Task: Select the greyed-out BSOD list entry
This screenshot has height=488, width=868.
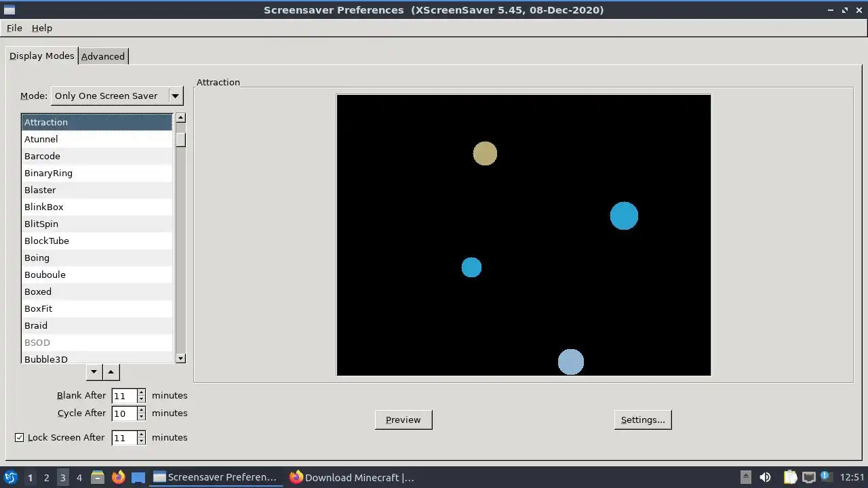Action: (x=97, y=342)
